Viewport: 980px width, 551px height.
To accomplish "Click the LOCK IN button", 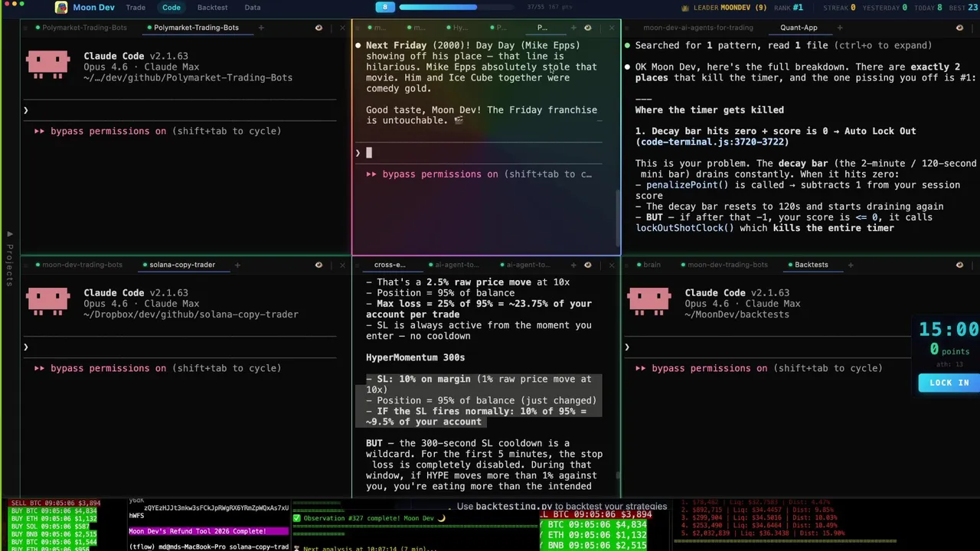I will pyautogui.click(x=949, y=383).
